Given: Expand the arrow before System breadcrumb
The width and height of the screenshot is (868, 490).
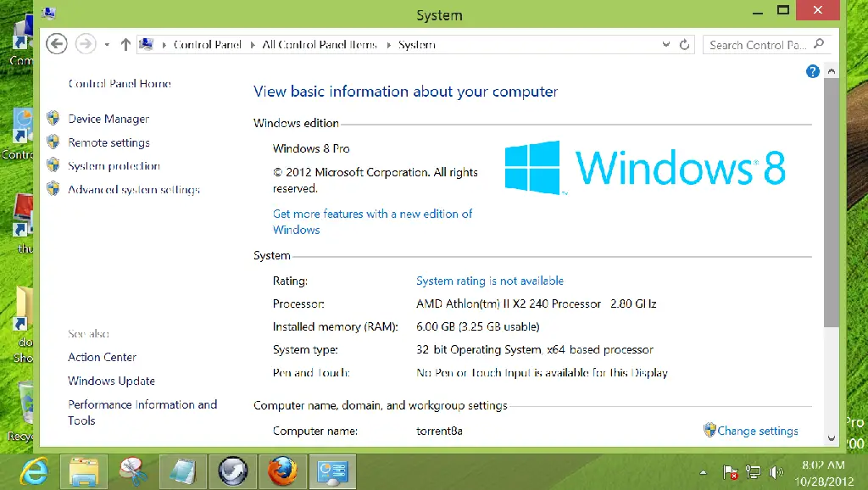Looking at the screenshot, I should (388, 45).
